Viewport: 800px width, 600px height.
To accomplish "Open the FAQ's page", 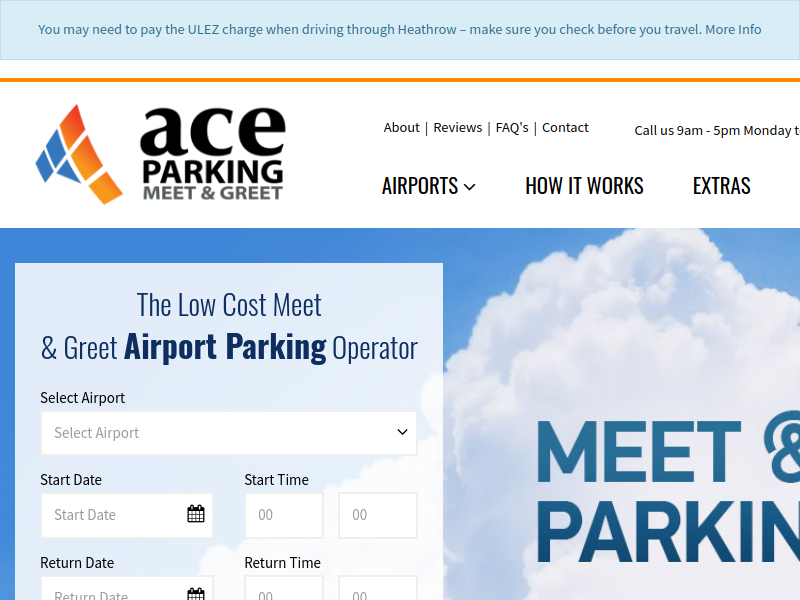I will [512, 127].
